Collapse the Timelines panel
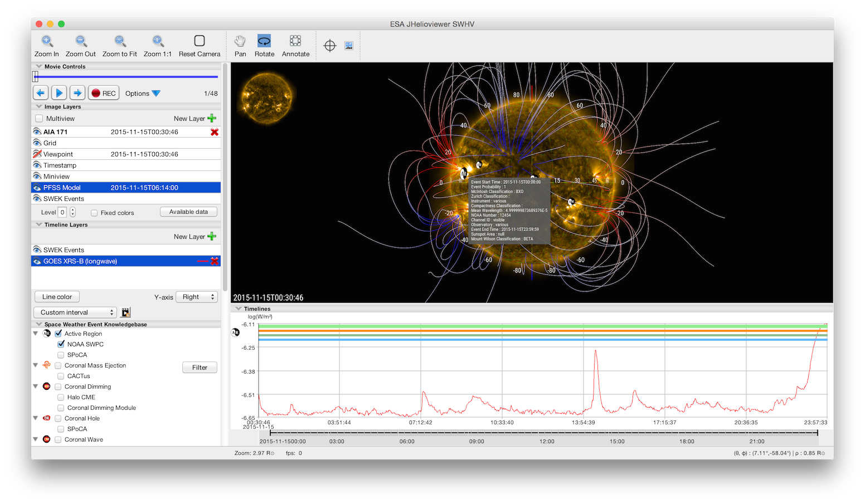 239,309
